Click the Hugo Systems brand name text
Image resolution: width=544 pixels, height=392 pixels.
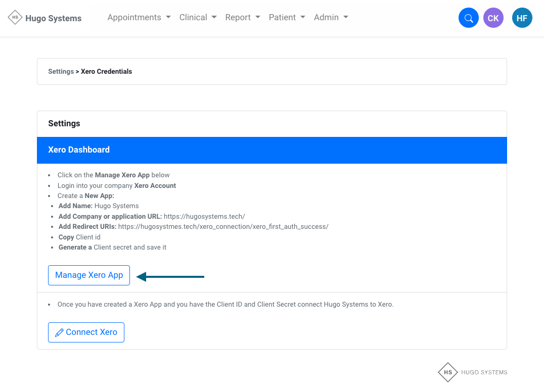point(53,19)
